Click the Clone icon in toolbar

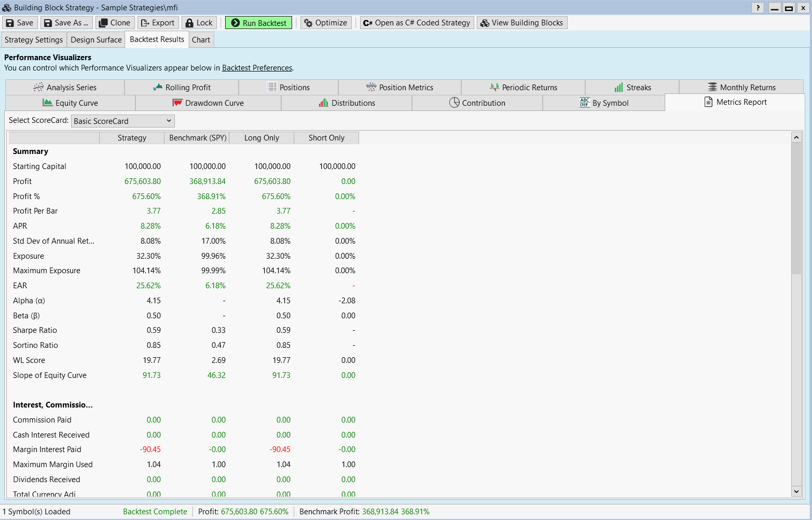pyautogui.click(x=103, y=23)
